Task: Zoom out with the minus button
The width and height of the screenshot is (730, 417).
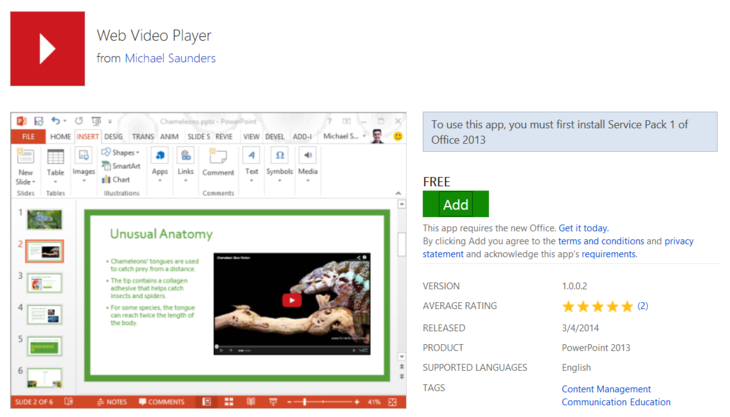Action: (289, 402)
